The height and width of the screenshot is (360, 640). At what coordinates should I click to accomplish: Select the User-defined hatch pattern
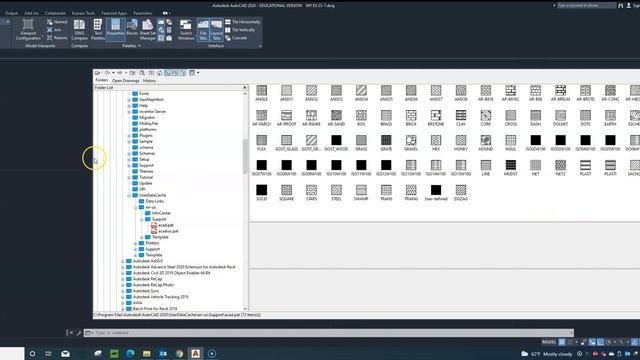tap(436, 193)
